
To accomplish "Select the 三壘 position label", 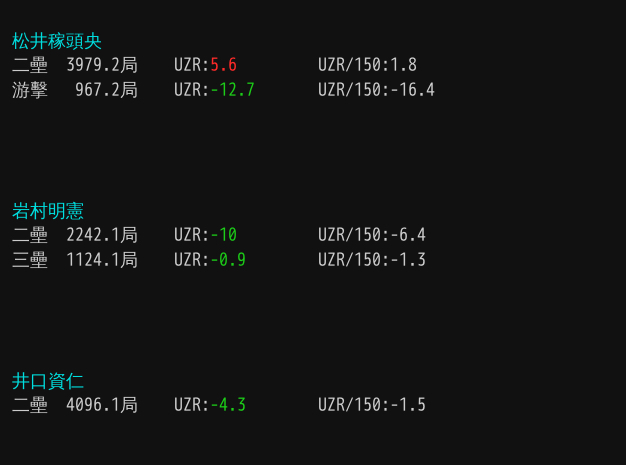I will [x=30, y=260].
